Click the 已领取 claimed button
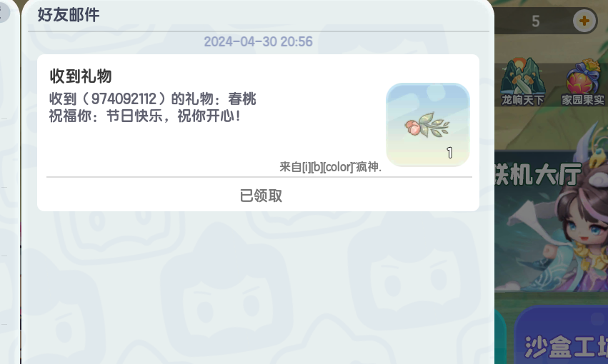Image resolution: width=608 pixels, height=364 pixels. [x=261, y=196]
